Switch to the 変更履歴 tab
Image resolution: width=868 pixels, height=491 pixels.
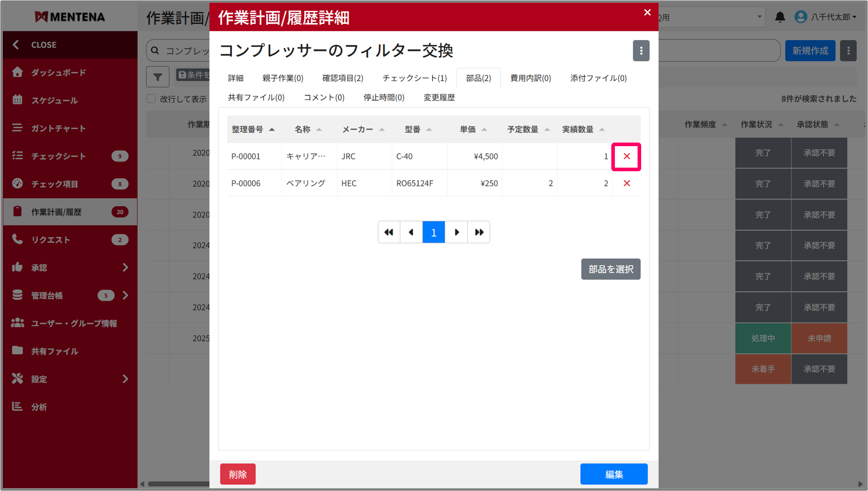coord(439,98)
